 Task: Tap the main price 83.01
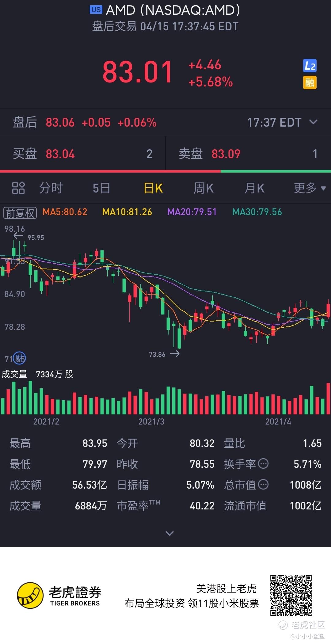tap(137, 72)
